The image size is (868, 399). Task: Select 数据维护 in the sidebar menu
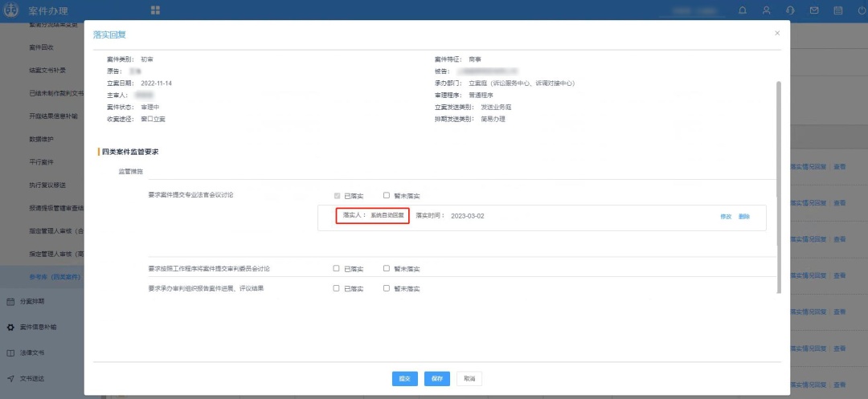tap(42, 139)
